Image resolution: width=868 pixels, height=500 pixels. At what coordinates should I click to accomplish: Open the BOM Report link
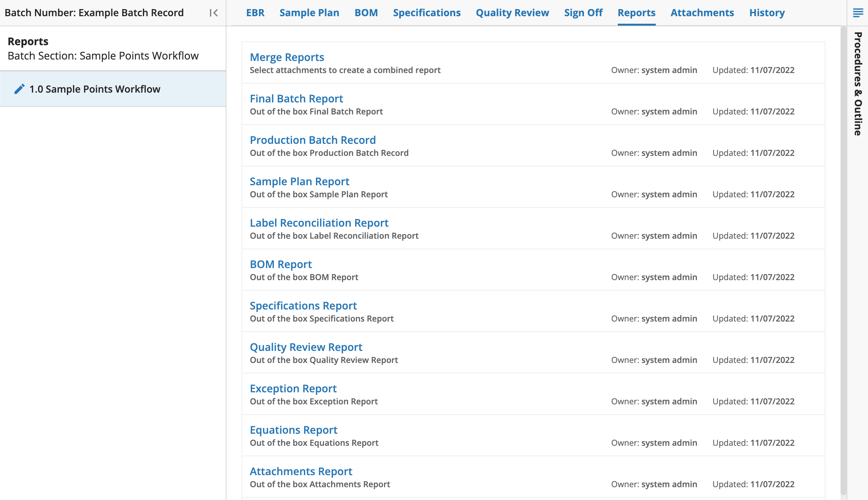tap(281, 264)
